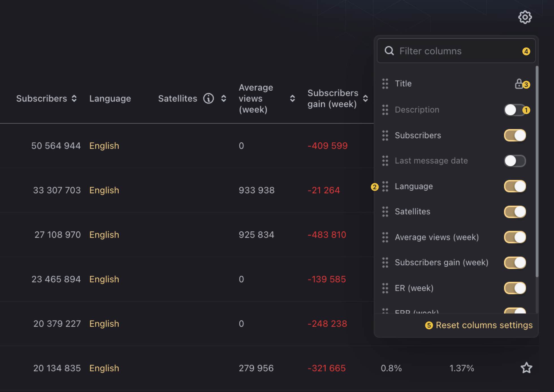The width and height of the screenshot is (554, 392).
Task: Click the -21 264 subscribers gain value
Action: 324,190
